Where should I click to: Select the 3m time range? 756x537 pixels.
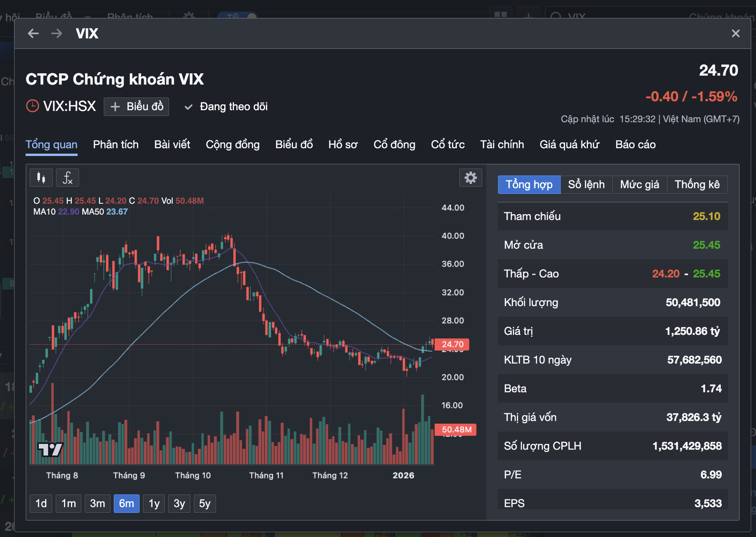click(x=97, y=503)
